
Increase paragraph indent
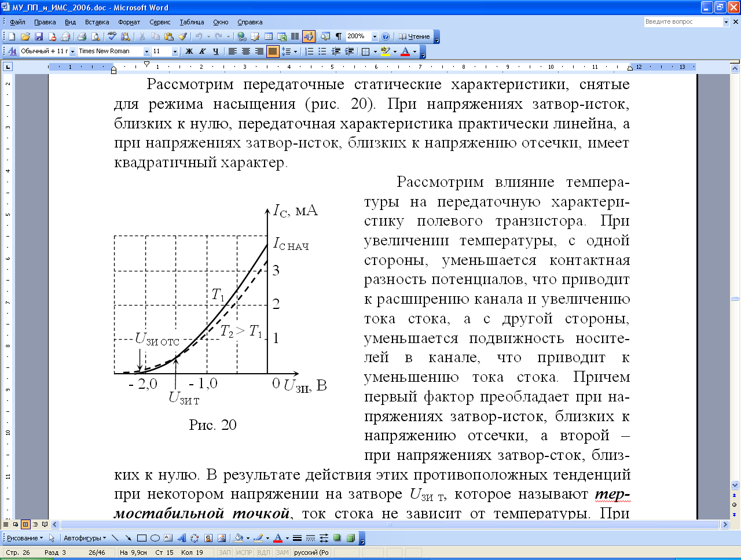[349, 51]
